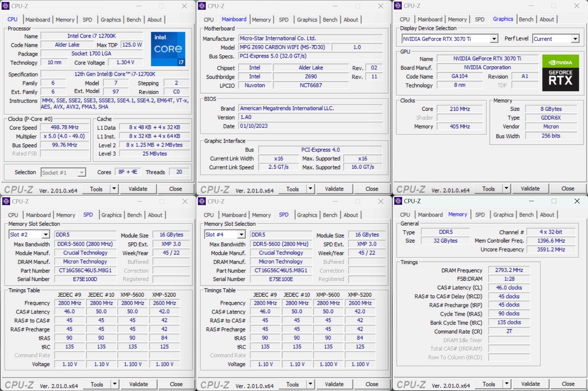Viewport: 588px width, 391px height.
Task: Open CPU tab in Slot #4 SPD window
Action: tap(209, 215)
